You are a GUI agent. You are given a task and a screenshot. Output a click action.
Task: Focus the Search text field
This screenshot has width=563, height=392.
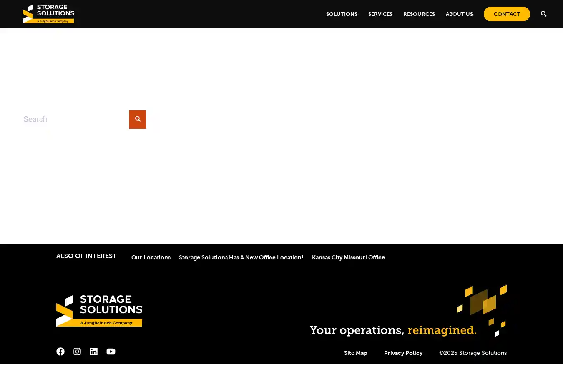(75, 119)
